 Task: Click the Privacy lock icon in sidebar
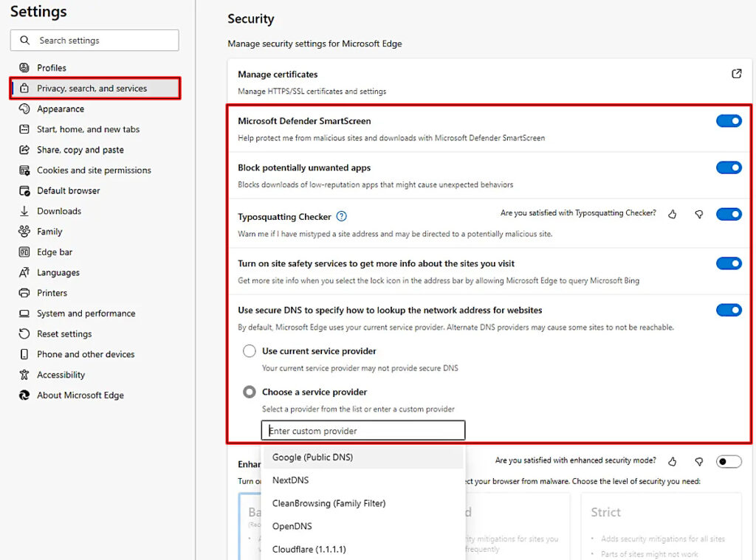pyautogui.click(x=24, y=89)
